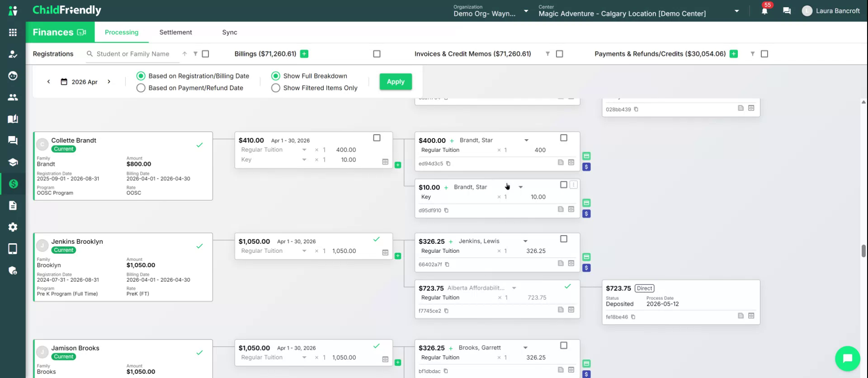868x378 pixels.
Task: Open the Finances module header
Action: pos(60,32)
